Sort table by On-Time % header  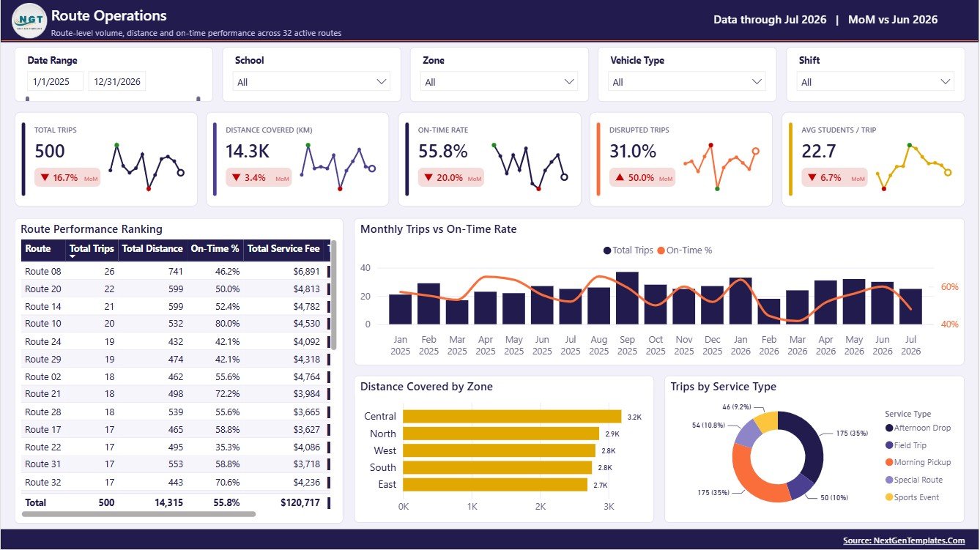click(215, 249)
